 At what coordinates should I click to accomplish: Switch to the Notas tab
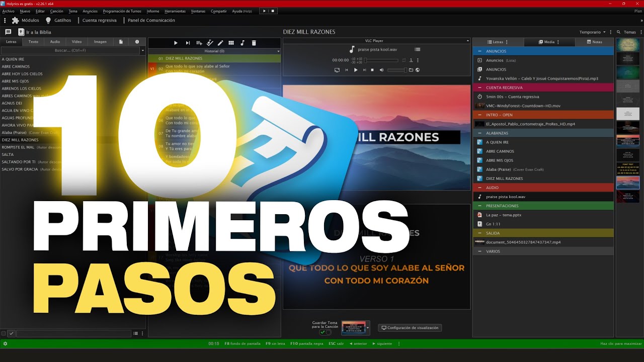point(595,42)
